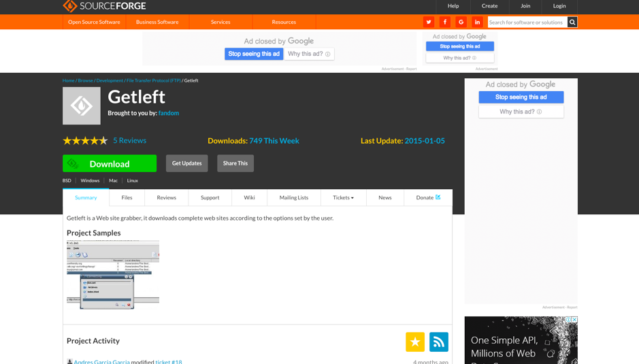639x364 pixels.
Task: Switch to the Reviews tab
Action: pos(166,198)
